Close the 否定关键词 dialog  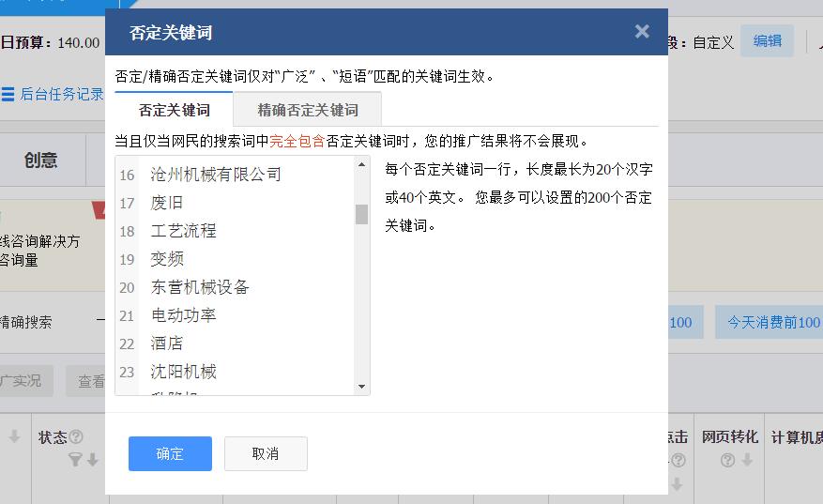point(642,32)
